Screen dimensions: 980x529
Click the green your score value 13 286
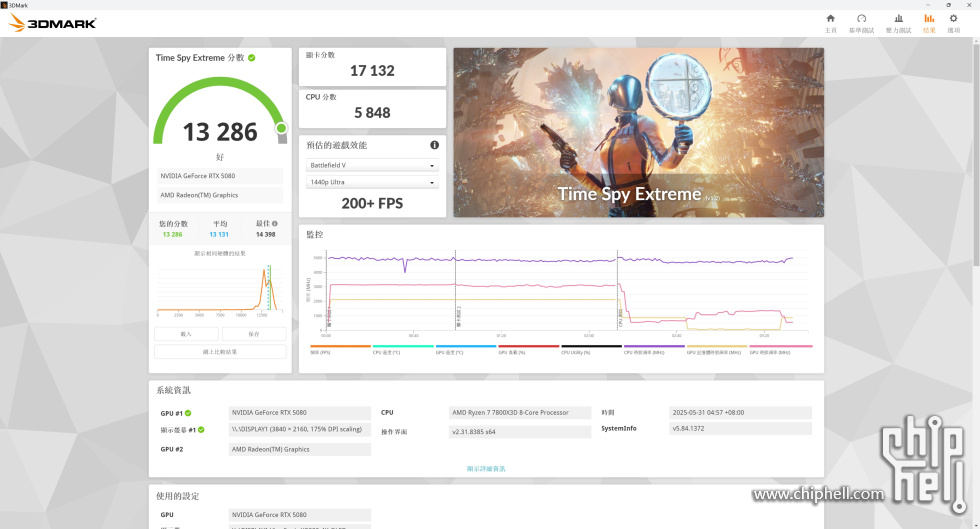point(172,234)
